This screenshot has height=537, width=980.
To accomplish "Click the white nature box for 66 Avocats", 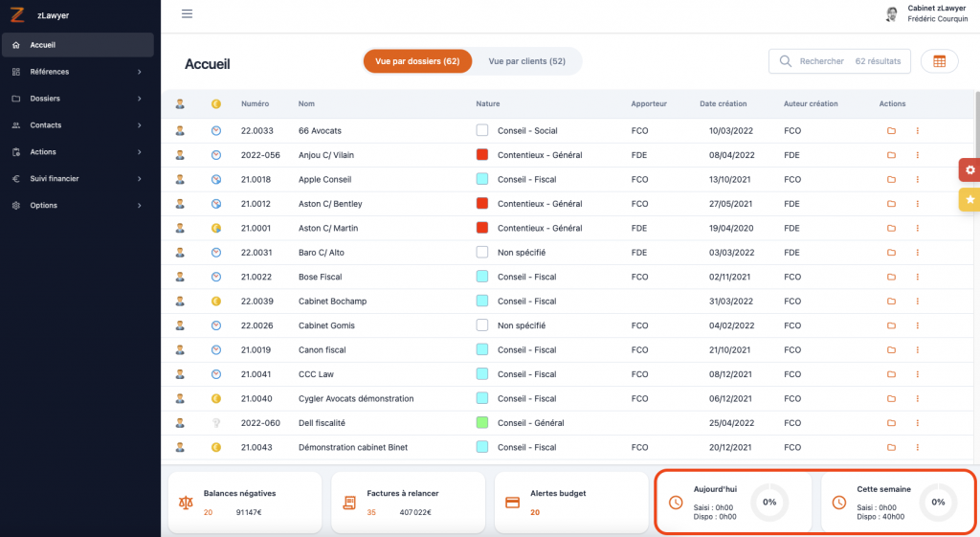I will 482,130.
